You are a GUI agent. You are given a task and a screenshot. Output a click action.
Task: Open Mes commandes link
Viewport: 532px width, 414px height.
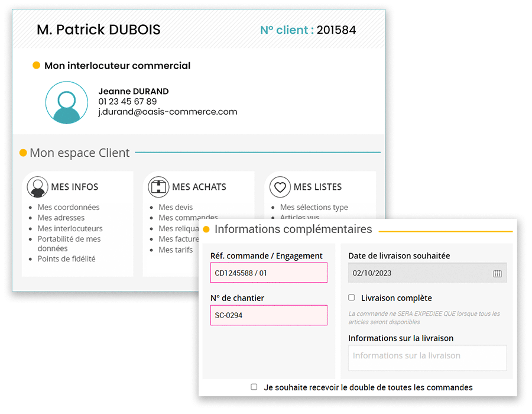pyautogui.click(x=189, y=217)
